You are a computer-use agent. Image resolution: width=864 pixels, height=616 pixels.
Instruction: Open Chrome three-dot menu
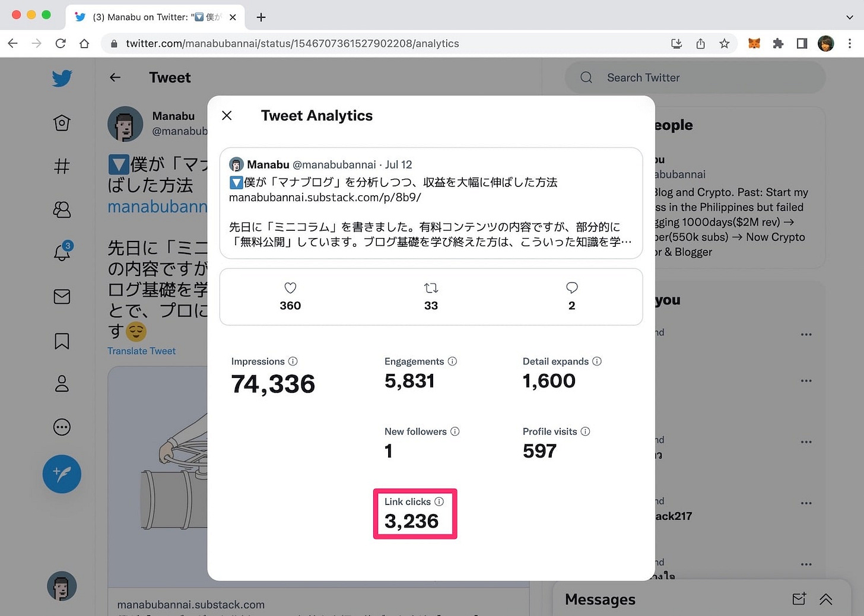[x=850, y=43]
